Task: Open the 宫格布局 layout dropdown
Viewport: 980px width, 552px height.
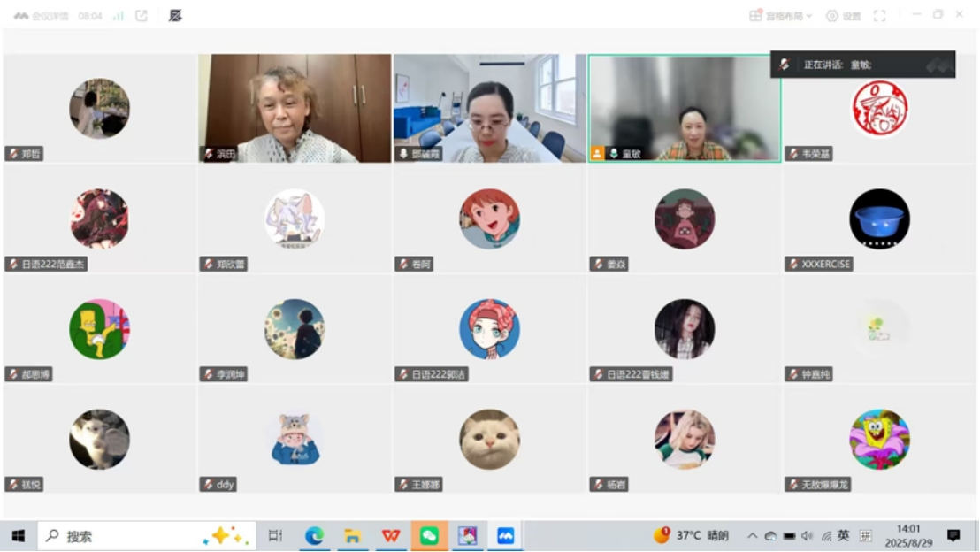Action: (x=780, y=16)
